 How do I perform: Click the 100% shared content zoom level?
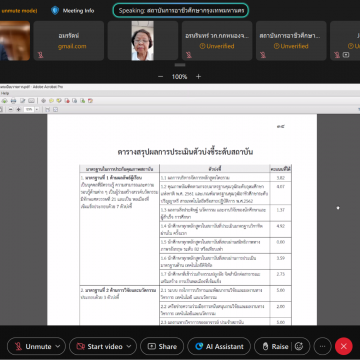coord(179,77)
